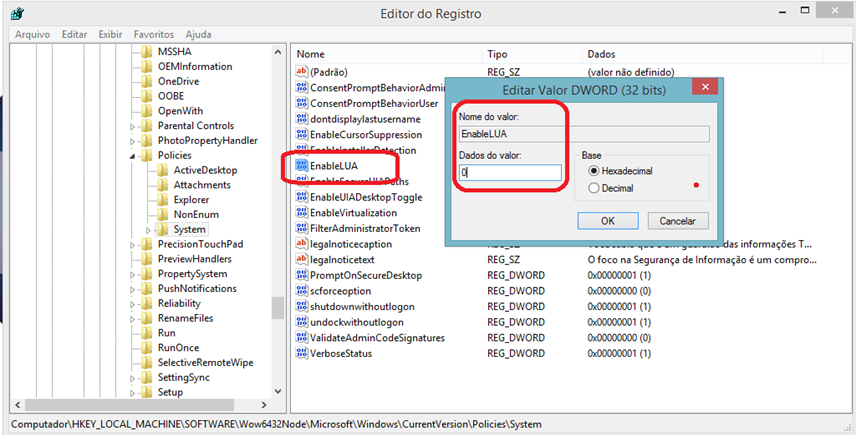Click the shutdownwithoutlogon DWORD icon

[x=301, y=306]
